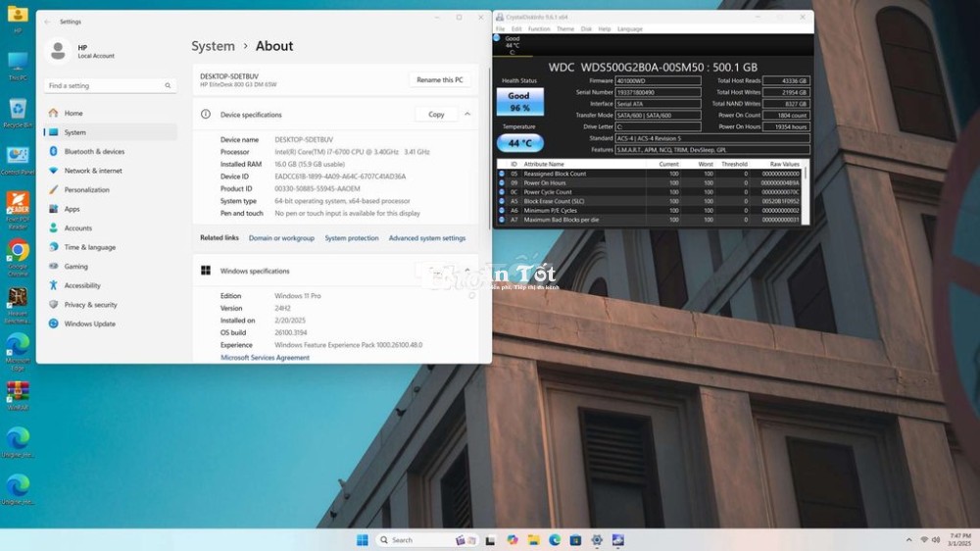
Task: Click the Power Cycle Count status dot
Action: point(501,192)
